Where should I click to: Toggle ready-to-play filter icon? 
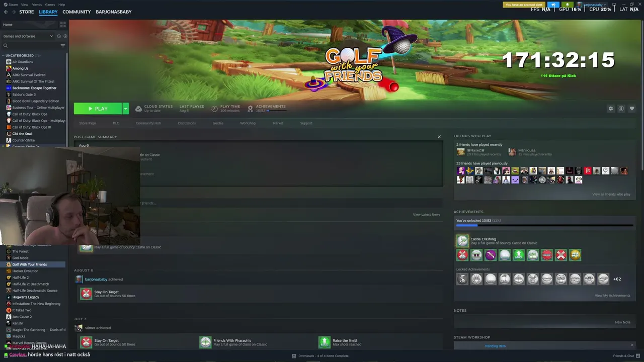[65, 36]
